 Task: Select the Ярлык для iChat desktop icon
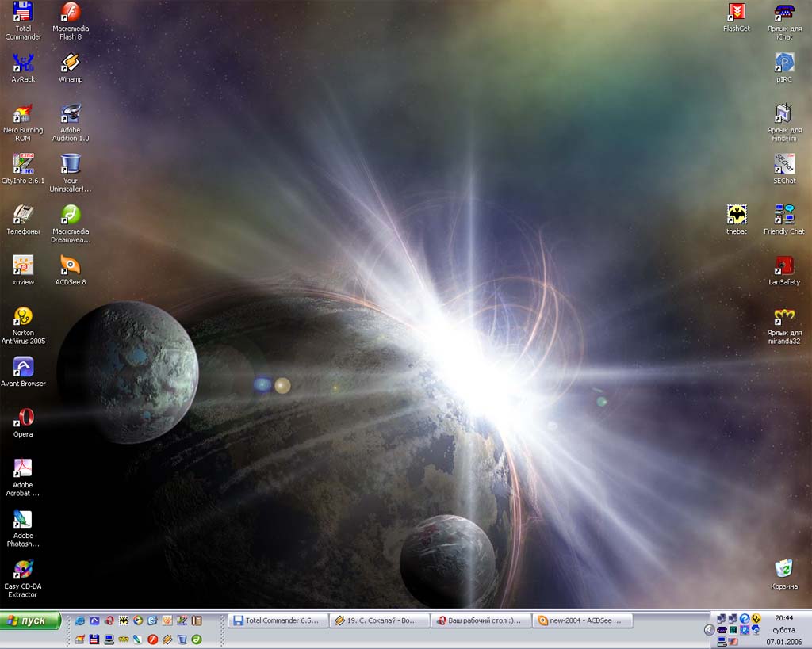click(x=784, y=21)
